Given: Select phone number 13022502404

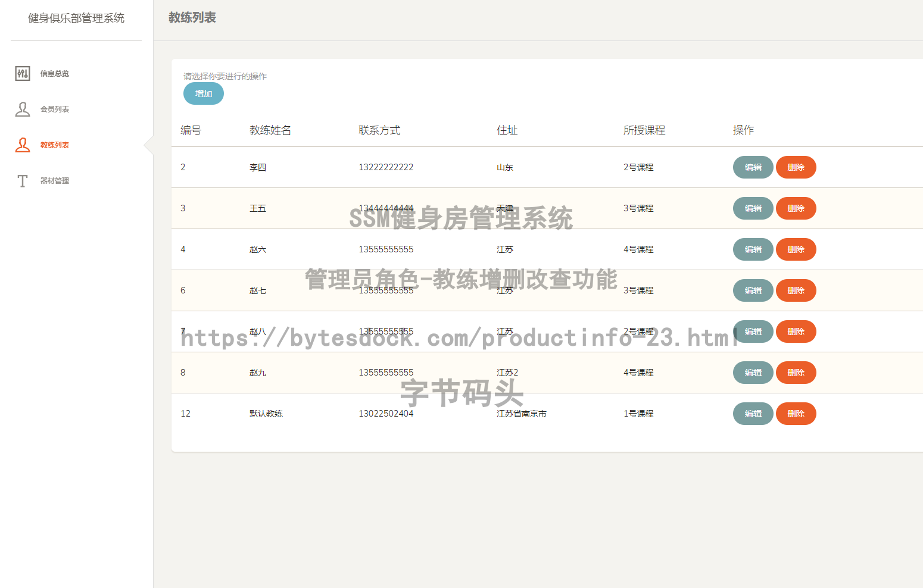Looking at the screenshot, I should click(x=386, y=414).
